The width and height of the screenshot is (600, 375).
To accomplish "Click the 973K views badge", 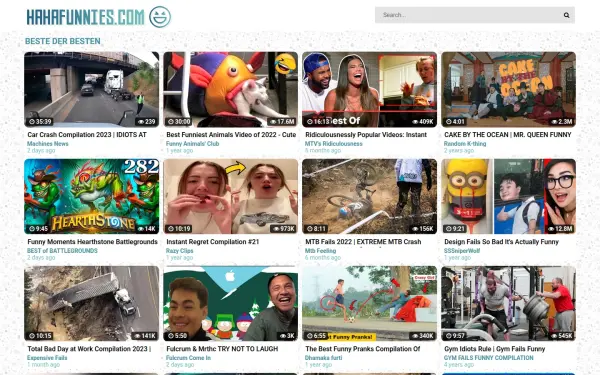I will tap(284, 229).
